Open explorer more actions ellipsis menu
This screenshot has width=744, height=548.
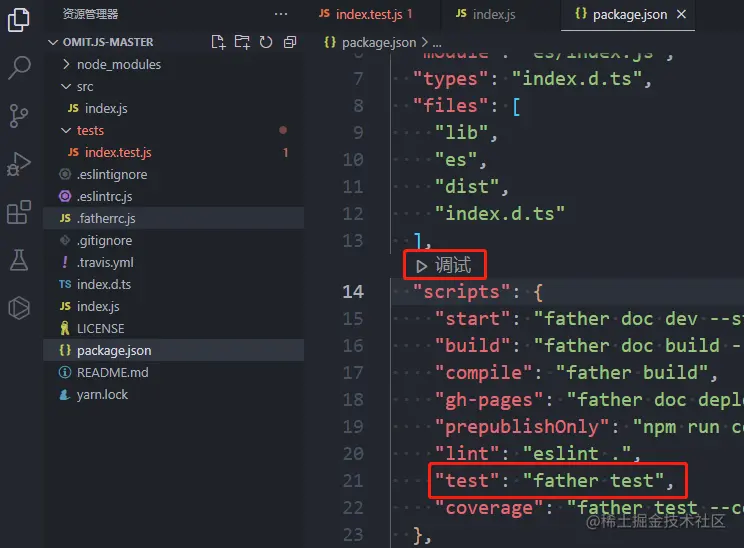pos(281,14)
